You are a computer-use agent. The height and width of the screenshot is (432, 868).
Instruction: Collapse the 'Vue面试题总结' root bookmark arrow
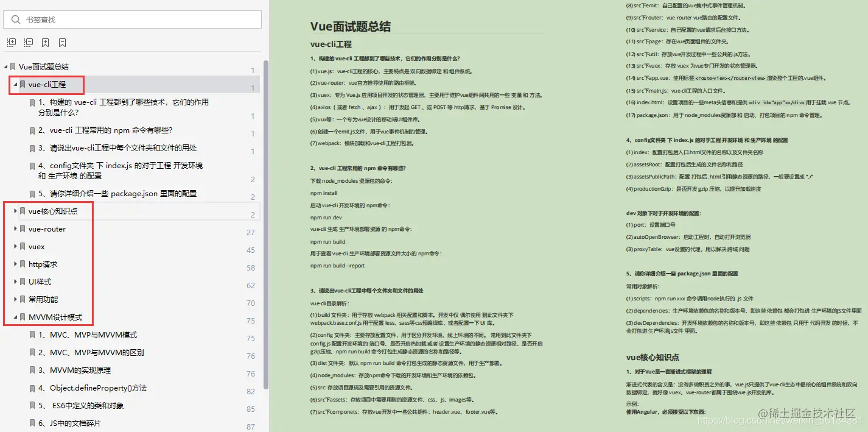pos(6,66)
